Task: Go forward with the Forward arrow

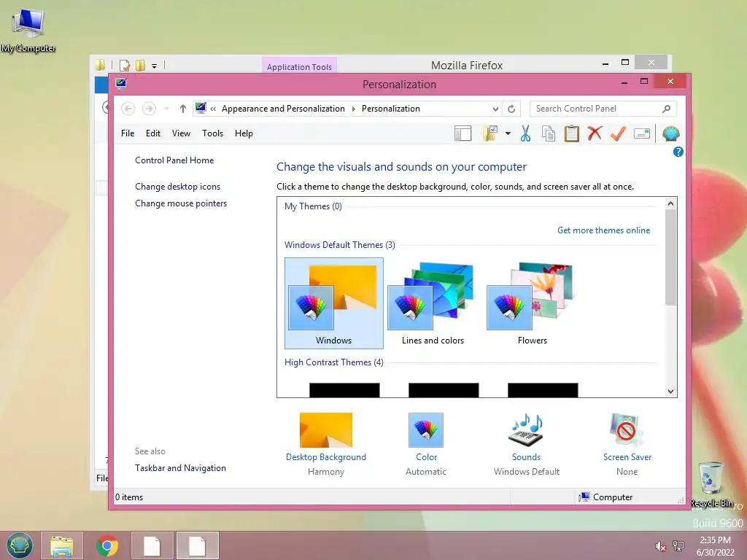Action: coord(149,109)
